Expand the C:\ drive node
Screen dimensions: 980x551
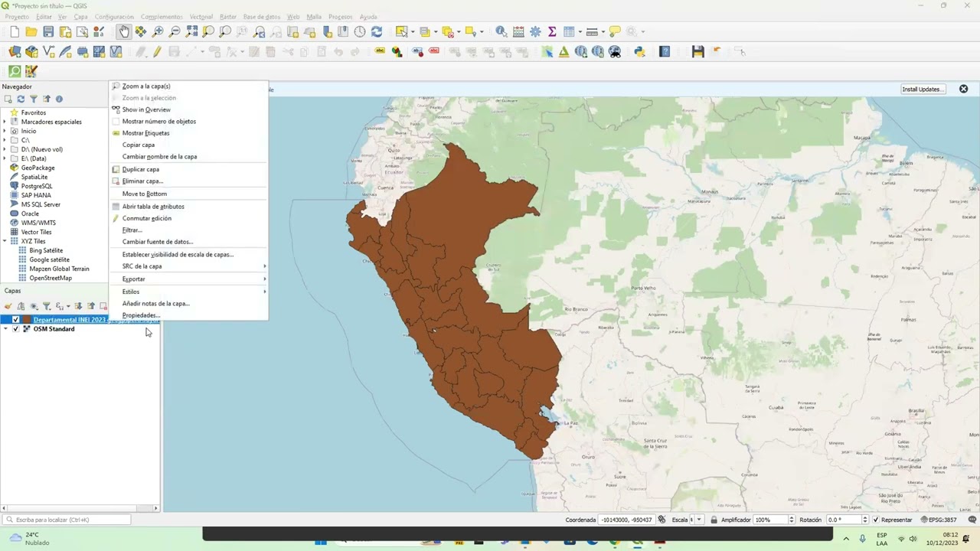[5, 140]
